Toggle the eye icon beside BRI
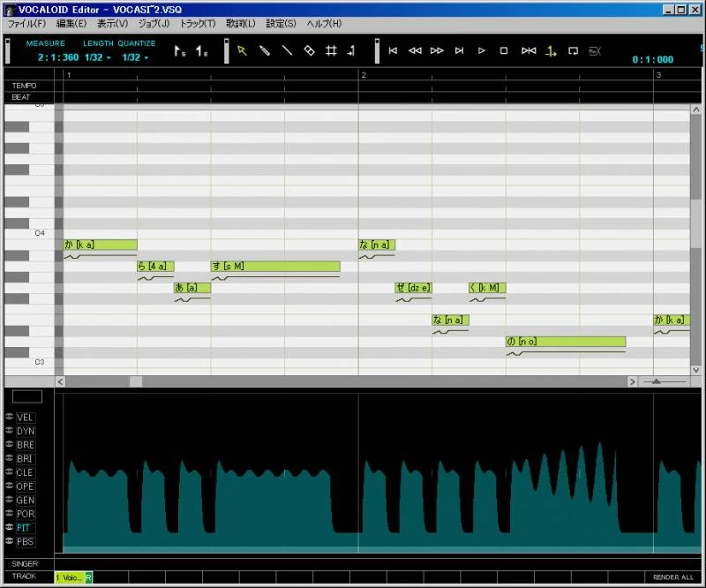 9,458
